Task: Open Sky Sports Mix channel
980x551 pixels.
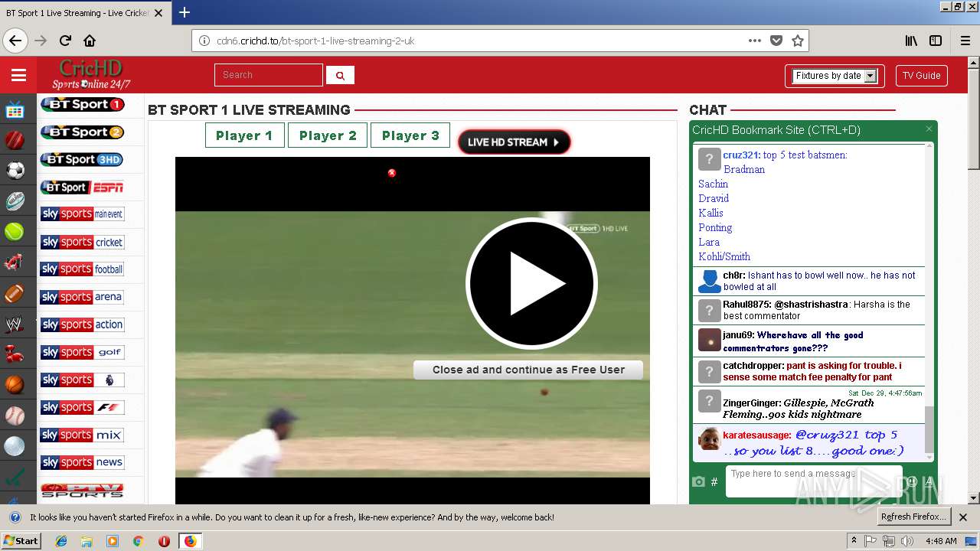Action: pos(82,435)
